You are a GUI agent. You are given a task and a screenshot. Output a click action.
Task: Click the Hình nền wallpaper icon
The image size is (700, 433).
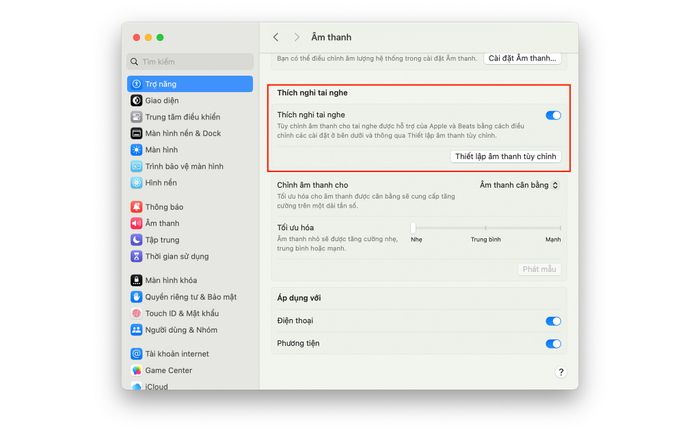click(x=137, y=183)
